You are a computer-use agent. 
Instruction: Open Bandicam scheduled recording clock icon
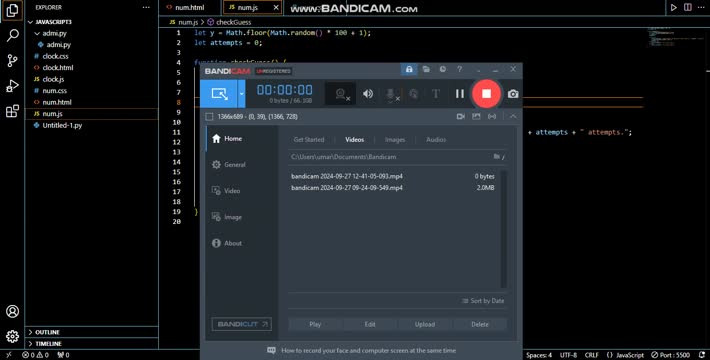pyautogui.click(x=443, y=69)
